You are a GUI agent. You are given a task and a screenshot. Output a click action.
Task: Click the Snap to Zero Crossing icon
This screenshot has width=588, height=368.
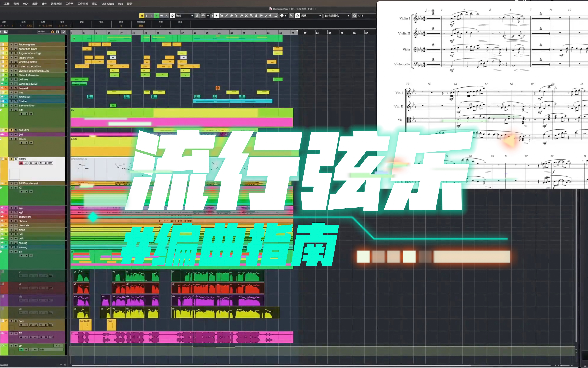(x=291, y=16)
